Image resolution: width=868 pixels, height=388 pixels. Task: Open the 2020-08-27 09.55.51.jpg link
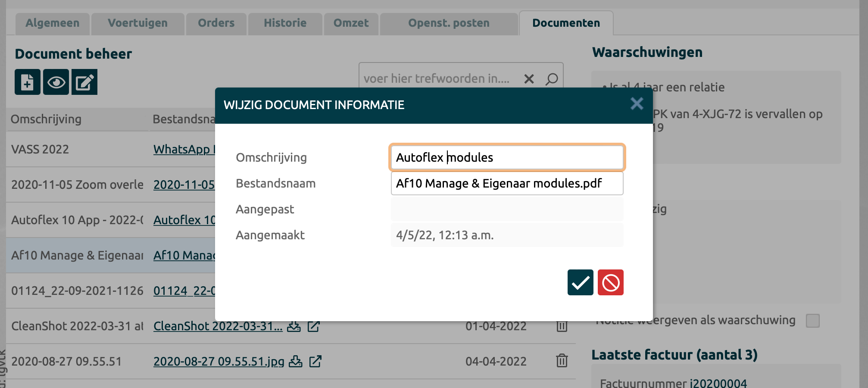coord(219,361)
